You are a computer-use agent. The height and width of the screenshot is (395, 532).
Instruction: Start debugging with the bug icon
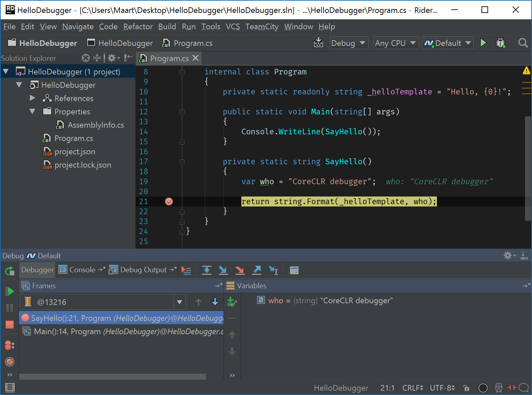pyautogui.click(x=500, y=43)
